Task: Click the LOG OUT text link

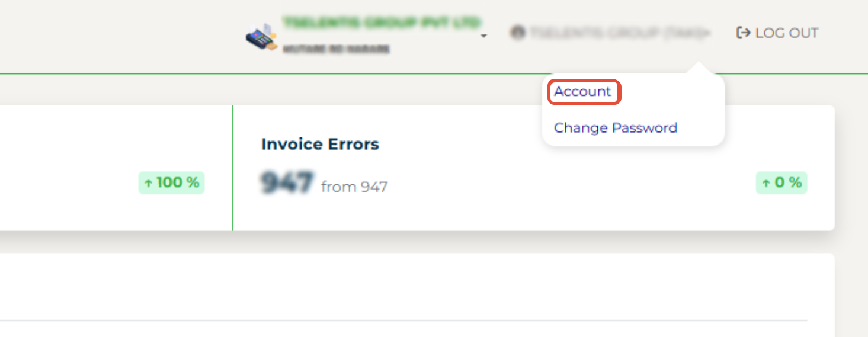Action: tap(787, 33)
